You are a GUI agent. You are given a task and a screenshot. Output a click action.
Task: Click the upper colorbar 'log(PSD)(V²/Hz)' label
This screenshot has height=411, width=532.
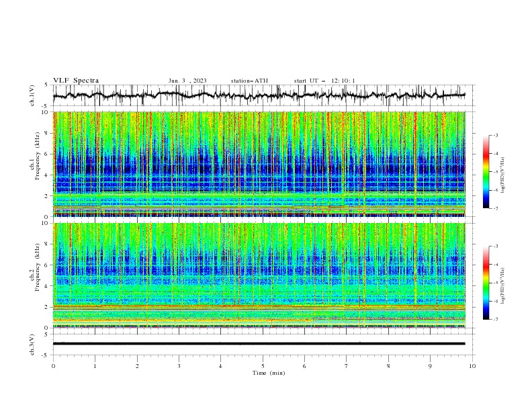(x=503, y=175)
